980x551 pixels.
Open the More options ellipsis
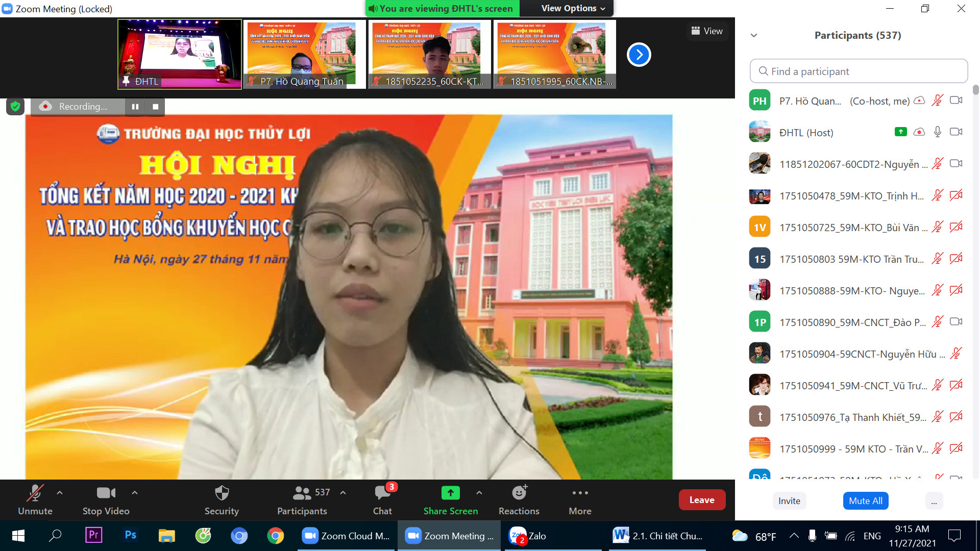point(580,493)
